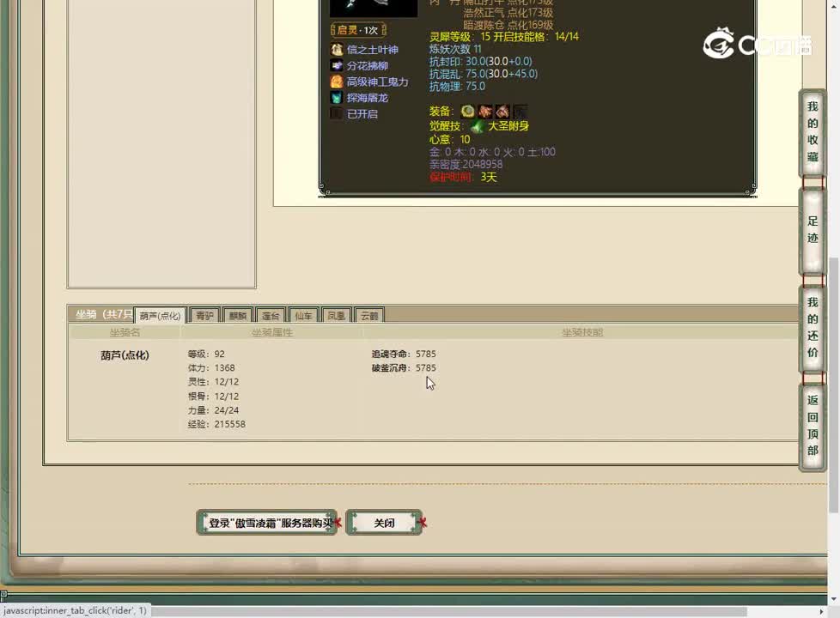Click the 启灵·1次 badge
840x618 pixels.
pyautogui.click(x=358, y=30)
